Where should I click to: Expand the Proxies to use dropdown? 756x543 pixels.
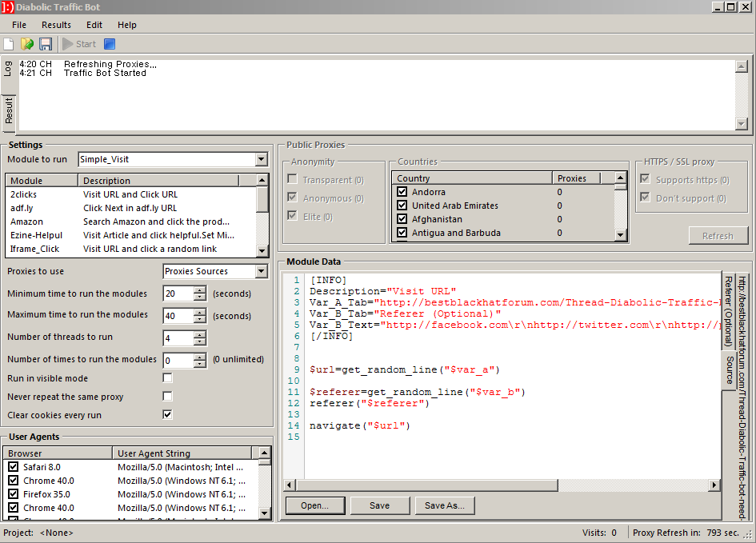(x=262, y=271)
